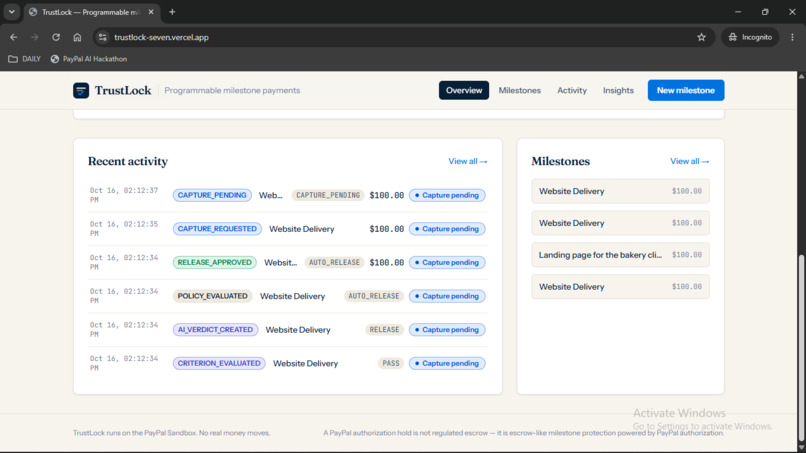Click Capture pending status in CRITERION_EVALUATED row
Screen dimensions: 806x453
(x=447, y=364)
